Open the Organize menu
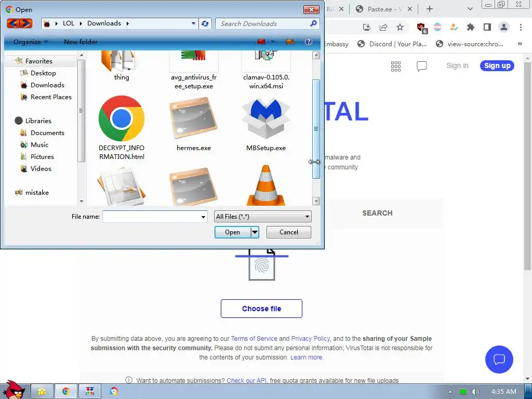 [30, 42]
